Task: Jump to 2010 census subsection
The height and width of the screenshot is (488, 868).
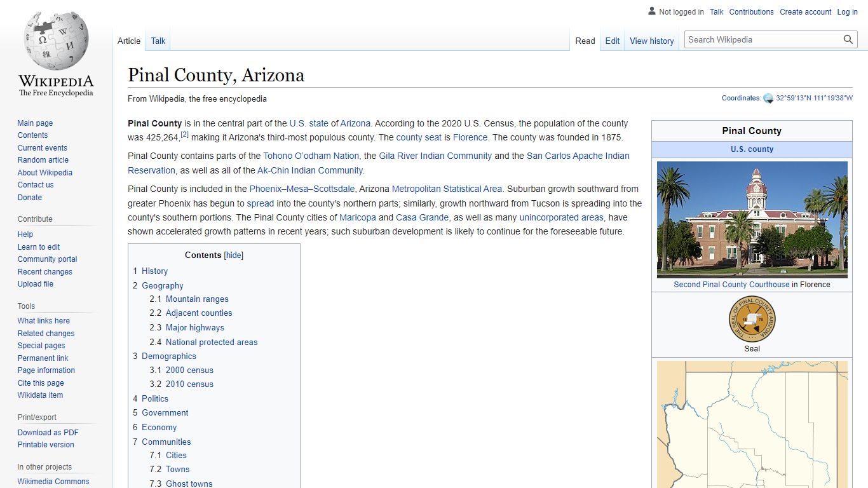Action: click(x=189, y=384)
